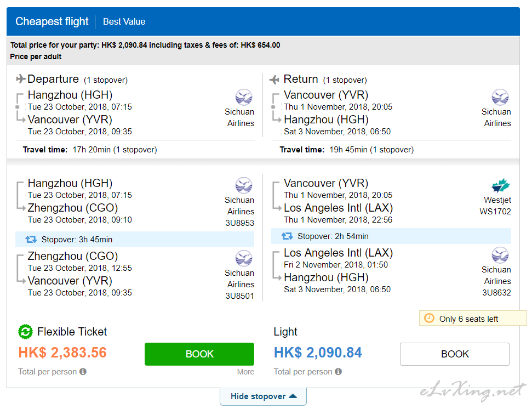Viewport: 532px width, 409px height.
Task: Click the Westjet WS1702 airline logo
Action: pyautogui.click(x=501, y=186)
